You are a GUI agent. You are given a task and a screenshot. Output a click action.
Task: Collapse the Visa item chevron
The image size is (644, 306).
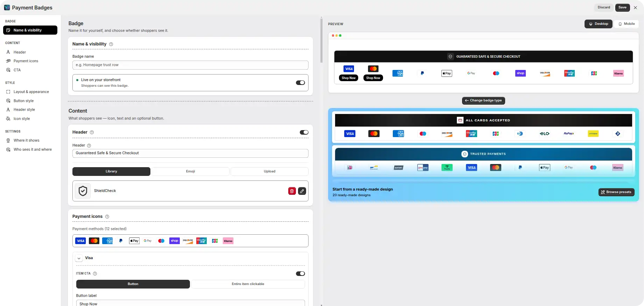pos(79,258)
